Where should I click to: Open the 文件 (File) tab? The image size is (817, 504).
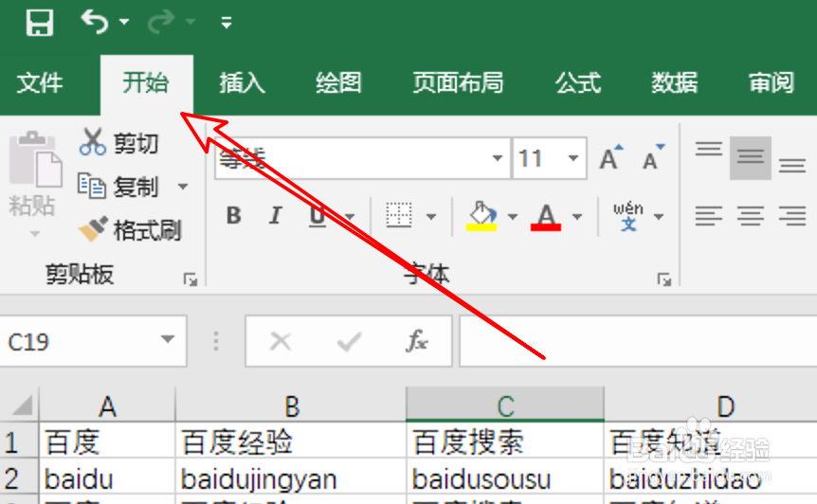pyautogui.click(x=40, y=82)
